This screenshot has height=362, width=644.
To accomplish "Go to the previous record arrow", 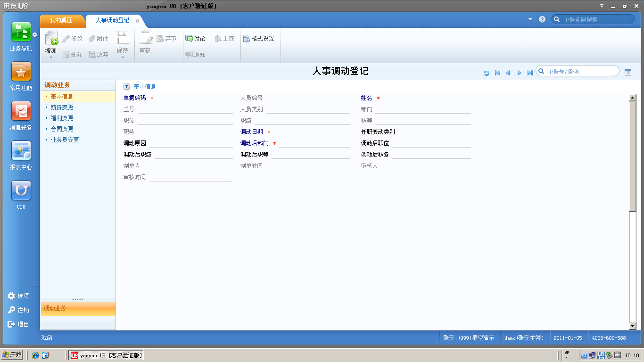I will point(508,73).
